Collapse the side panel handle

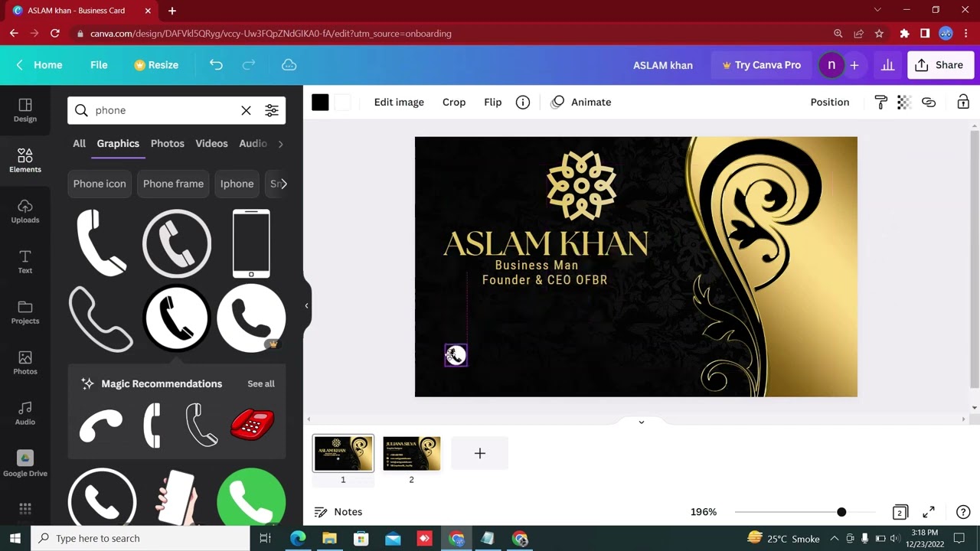tap(306, 305)
